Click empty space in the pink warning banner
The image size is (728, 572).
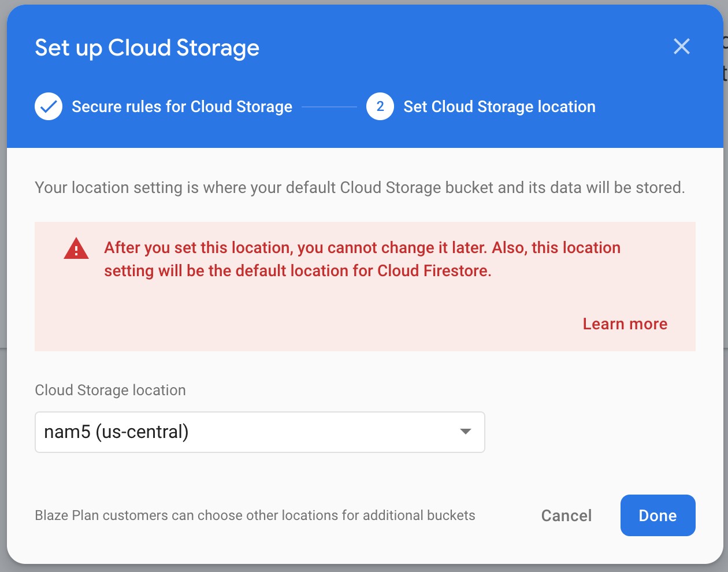(289, 324)
